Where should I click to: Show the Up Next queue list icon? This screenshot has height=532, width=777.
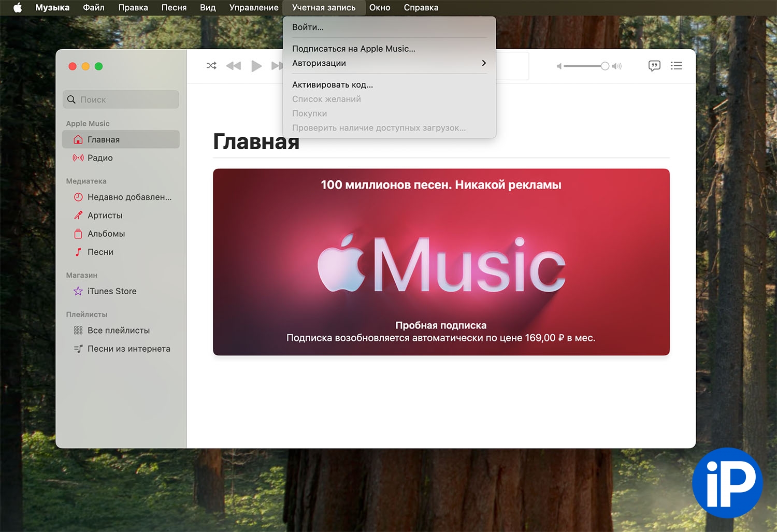tap(676, 66)
